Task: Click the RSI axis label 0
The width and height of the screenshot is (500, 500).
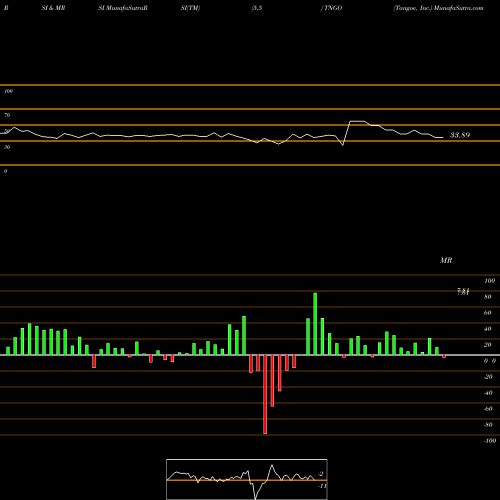Action: [x=5, y=171]
